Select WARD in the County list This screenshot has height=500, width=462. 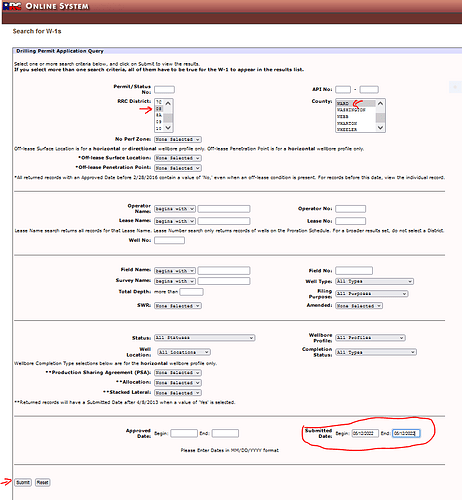pyautogui.click(x=356, y=103)
